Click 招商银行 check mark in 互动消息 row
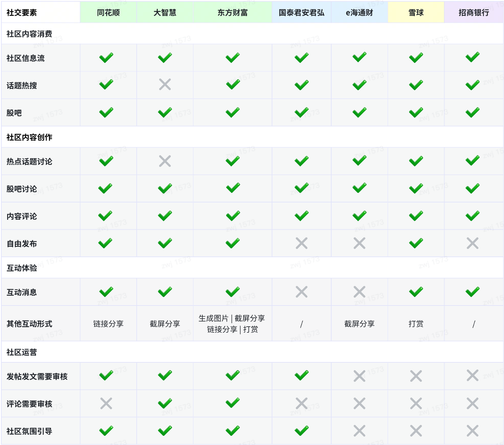Screen dimensions: 504x445 [x=473, y=292]
